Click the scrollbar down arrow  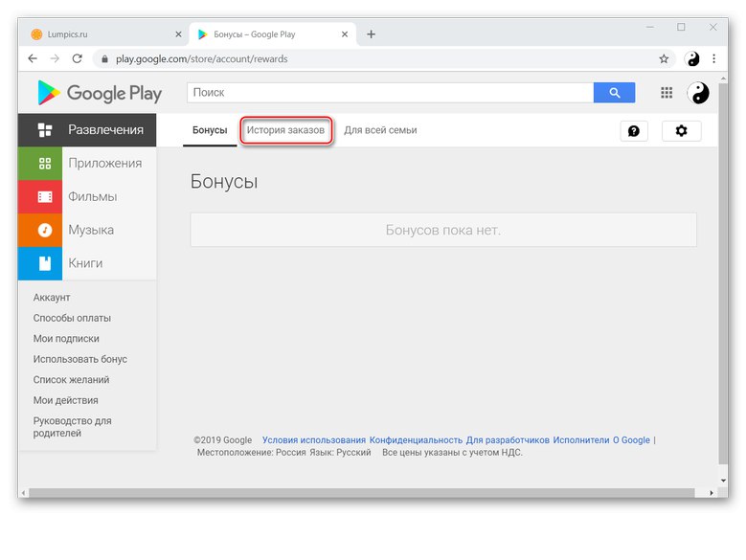(723, 481)
